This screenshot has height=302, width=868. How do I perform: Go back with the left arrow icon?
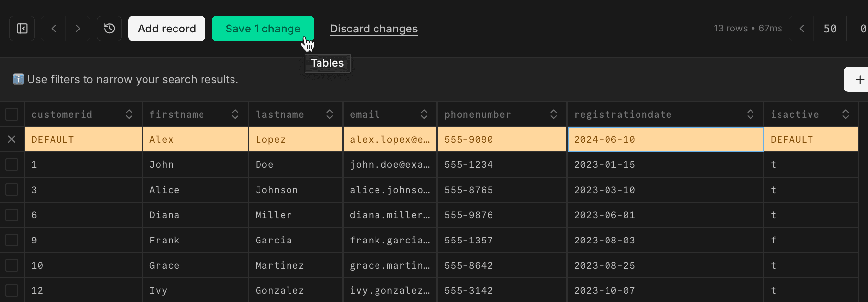coord(54,29)
